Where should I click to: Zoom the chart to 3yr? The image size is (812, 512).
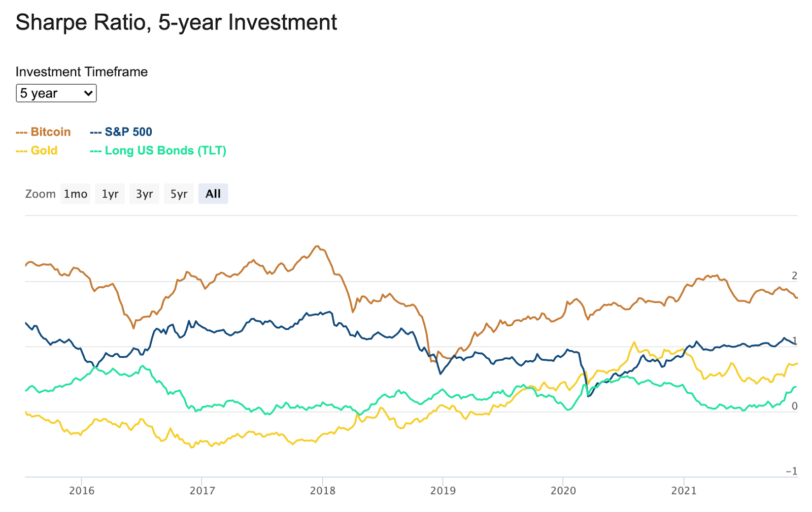click(x=144, y=194)
